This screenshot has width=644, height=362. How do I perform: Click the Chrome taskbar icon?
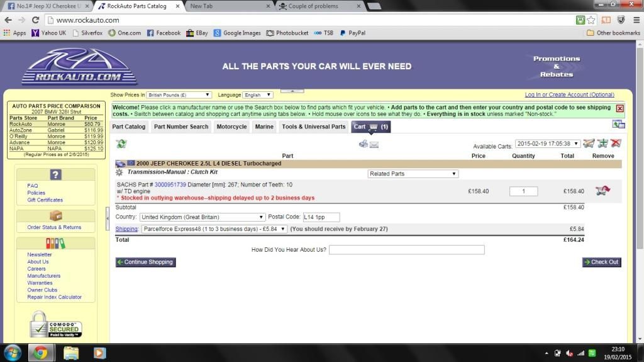(x=40, y=353)
